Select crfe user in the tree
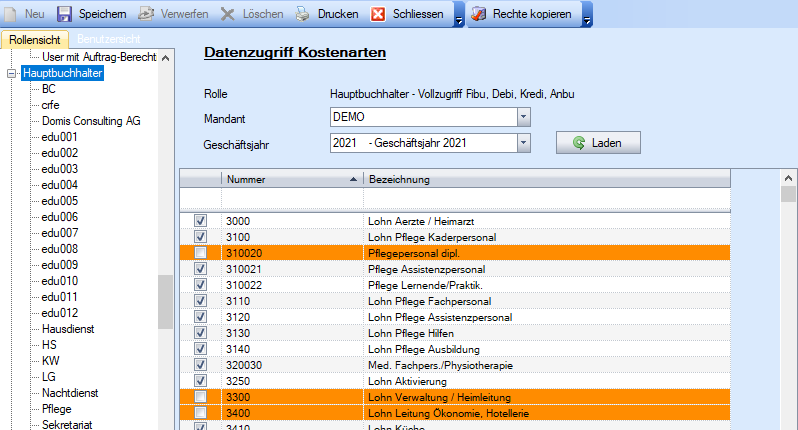Image resolution: width=798 pixels, height=430 pixels. pyautogui.click(x=50, y=105)
